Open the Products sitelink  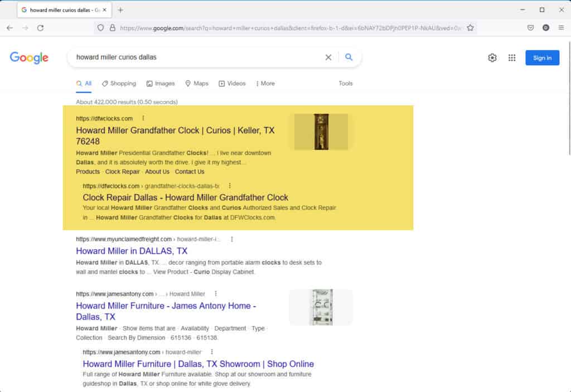pos(88,172)
